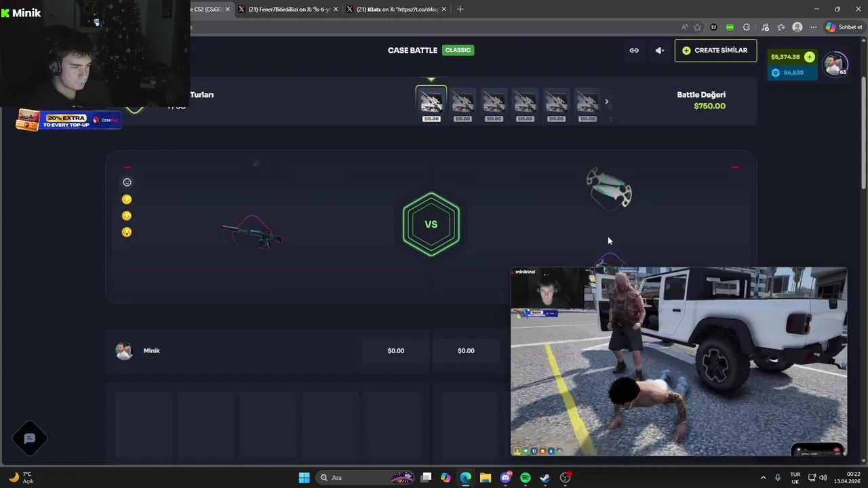Open the browser profile icon
The image size is (868, 488).
(797, 27)
